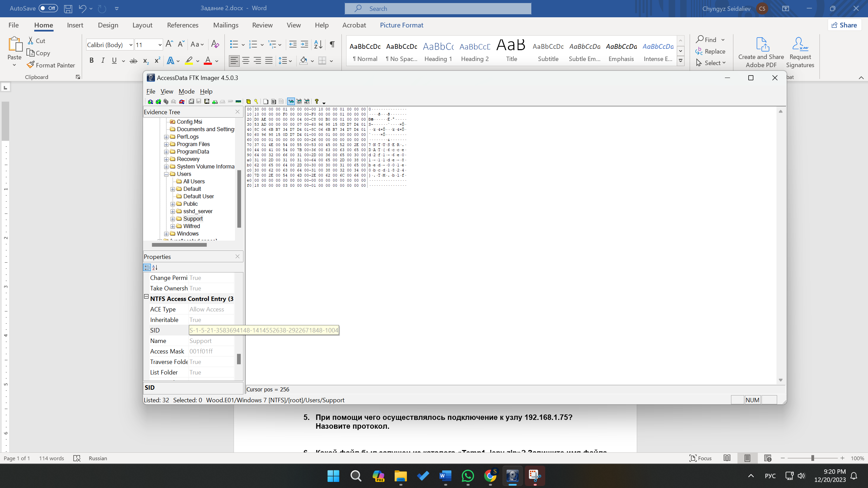Viewport: 868px width, 488px height.
Task: Click Create and Share Adobe PDF icon
Action: pyautogui.click(x=761, y=52)
